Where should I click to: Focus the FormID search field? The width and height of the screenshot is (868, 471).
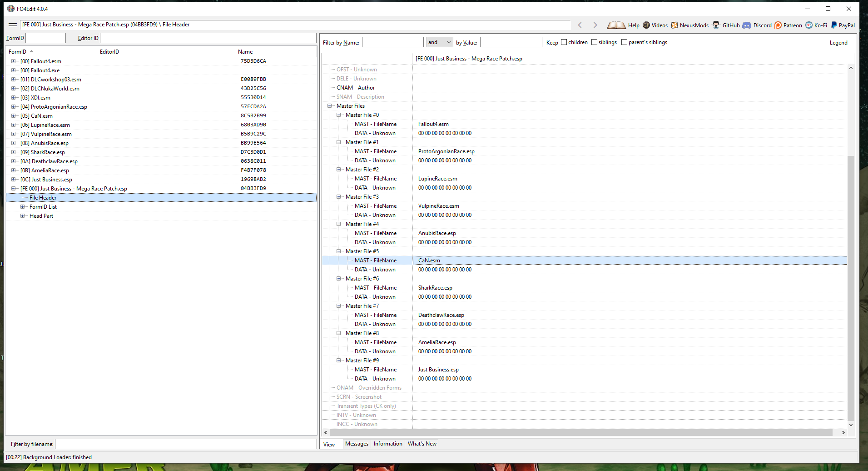pyautogui.click(x=45, y=38)
